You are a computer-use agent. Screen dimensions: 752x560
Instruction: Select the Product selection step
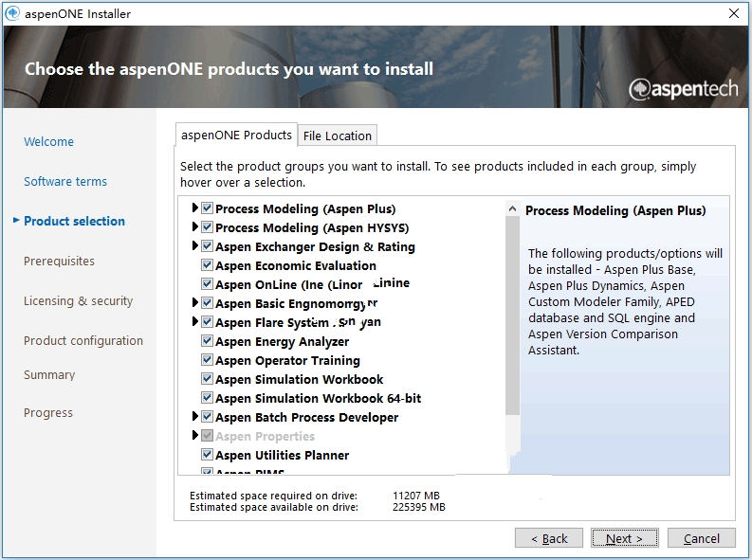point(74,222)
